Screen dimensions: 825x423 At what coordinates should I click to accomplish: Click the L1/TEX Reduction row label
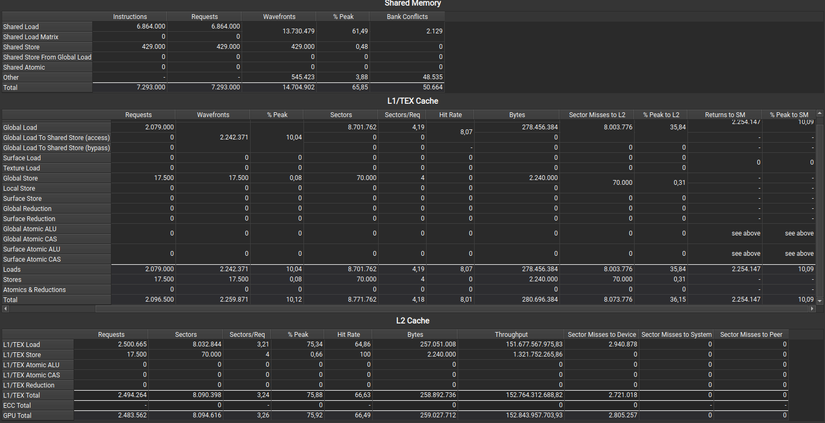point(38,385)
